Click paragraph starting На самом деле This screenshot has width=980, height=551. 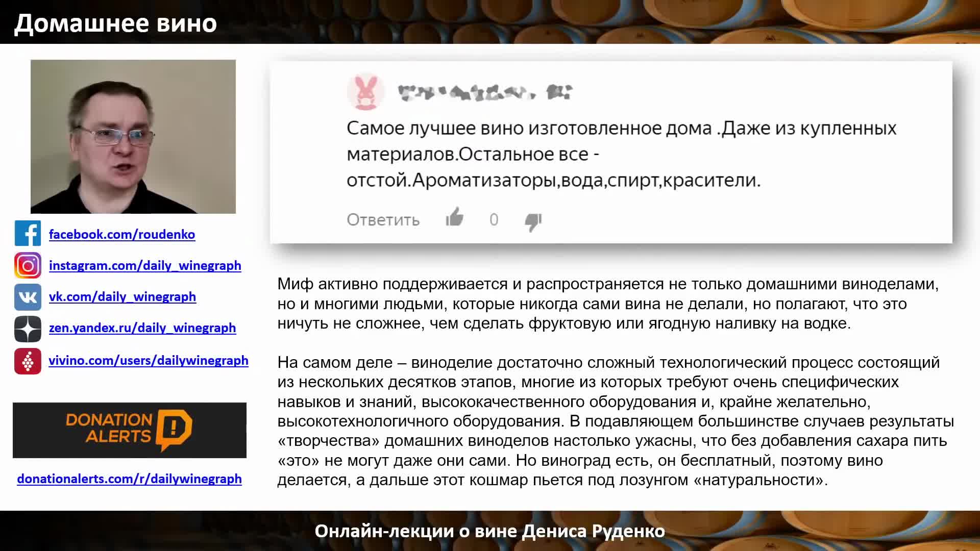point(616,421)
